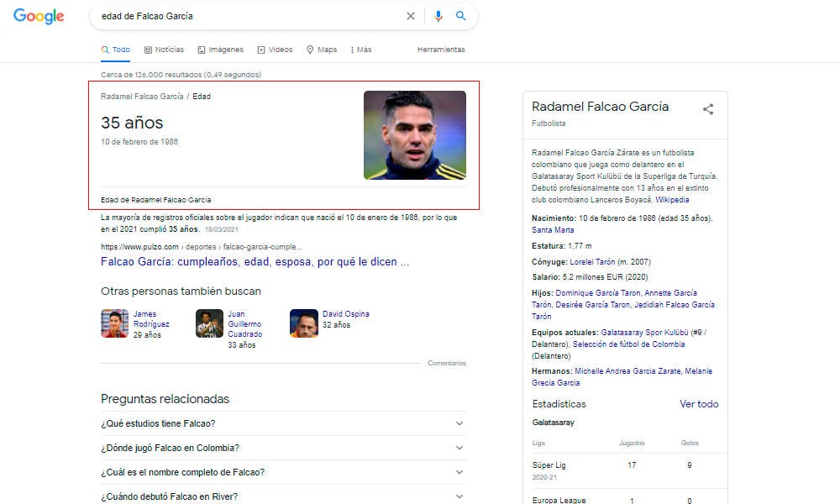The height and width of the screenshot is (504, 840).
Task: Click the Comentarios link
Action: click(448, 363)
